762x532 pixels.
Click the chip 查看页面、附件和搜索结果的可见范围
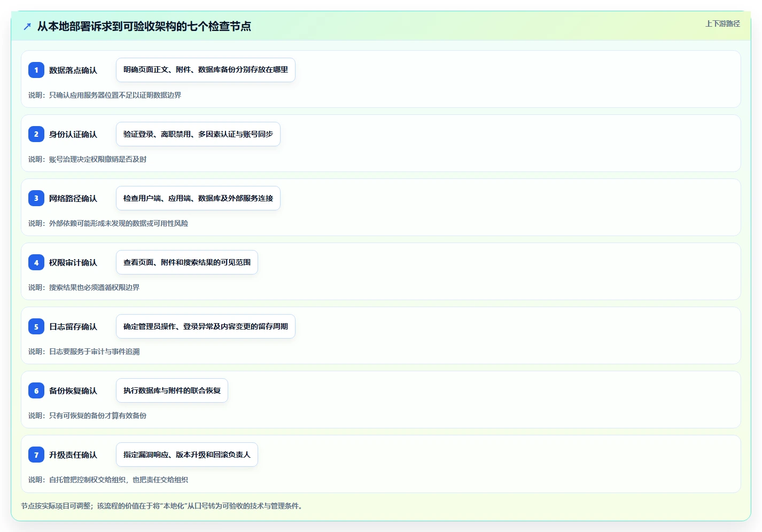click(x=187, y=262)
